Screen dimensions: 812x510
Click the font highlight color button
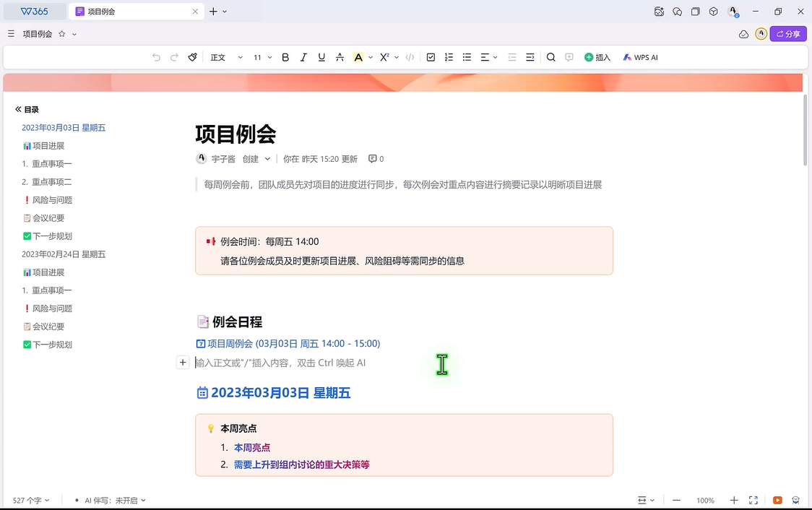pyautogui.click(x=358, y=57)
